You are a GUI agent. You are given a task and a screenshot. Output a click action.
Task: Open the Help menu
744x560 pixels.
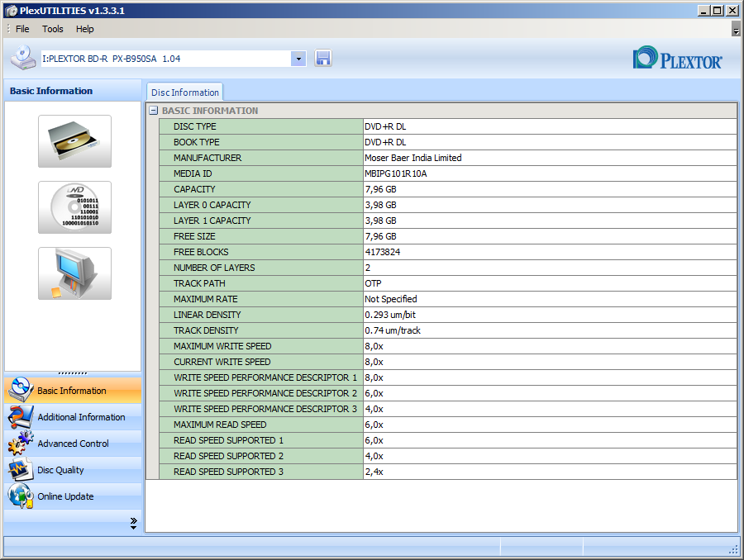85,29
